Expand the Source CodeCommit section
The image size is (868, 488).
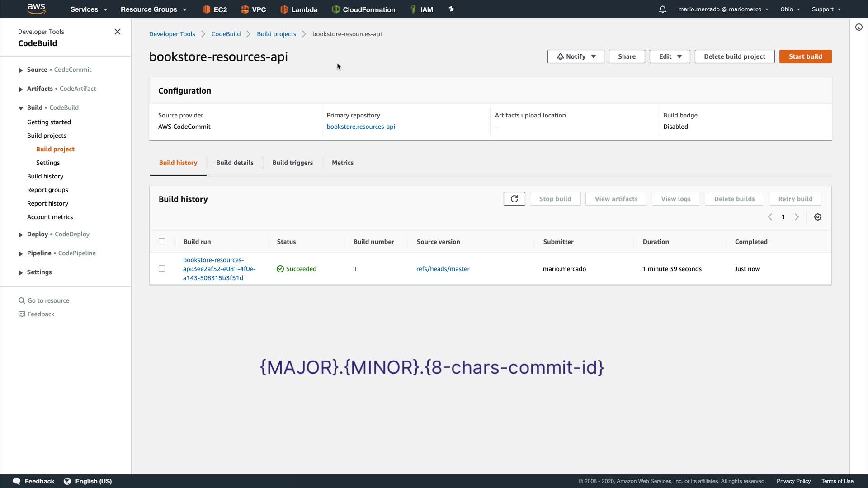point(21,70)
